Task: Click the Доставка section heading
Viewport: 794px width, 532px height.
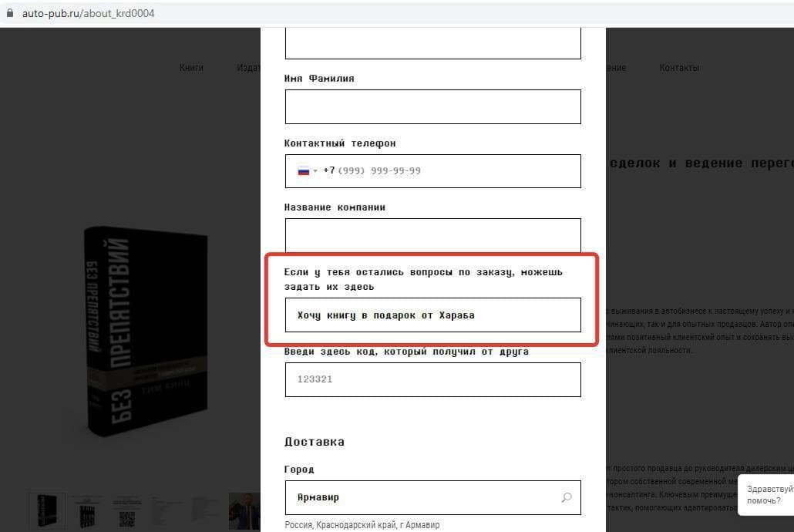Action: [315, 442]
